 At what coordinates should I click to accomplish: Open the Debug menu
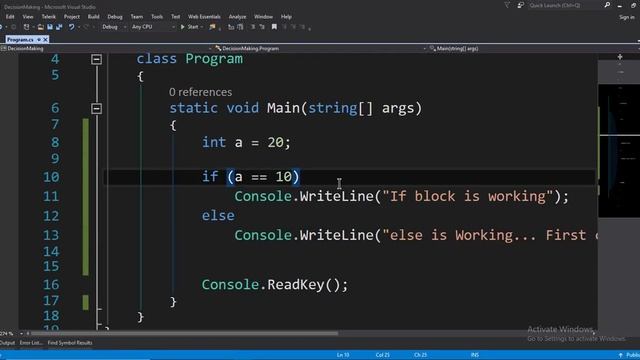pyautogui.click(x=115, y=17)
